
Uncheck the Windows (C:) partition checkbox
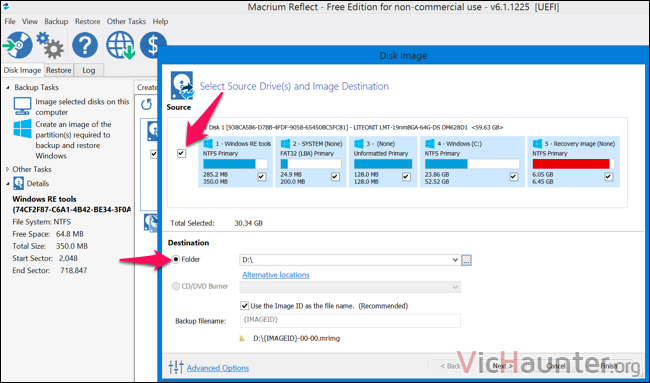(x=514, y=177)
